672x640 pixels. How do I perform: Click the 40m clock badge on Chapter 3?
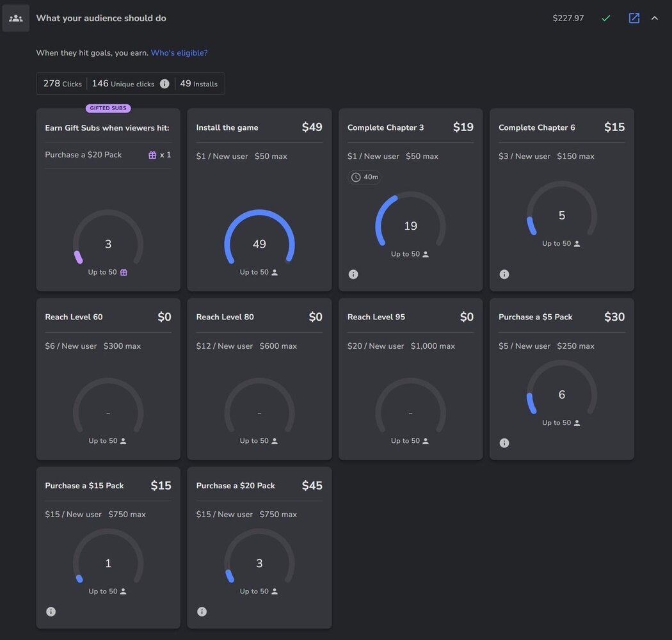[365, 177]
